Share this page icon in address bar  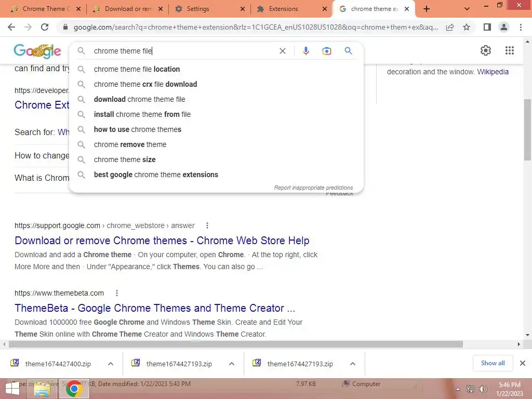click(x=450, y=27)
